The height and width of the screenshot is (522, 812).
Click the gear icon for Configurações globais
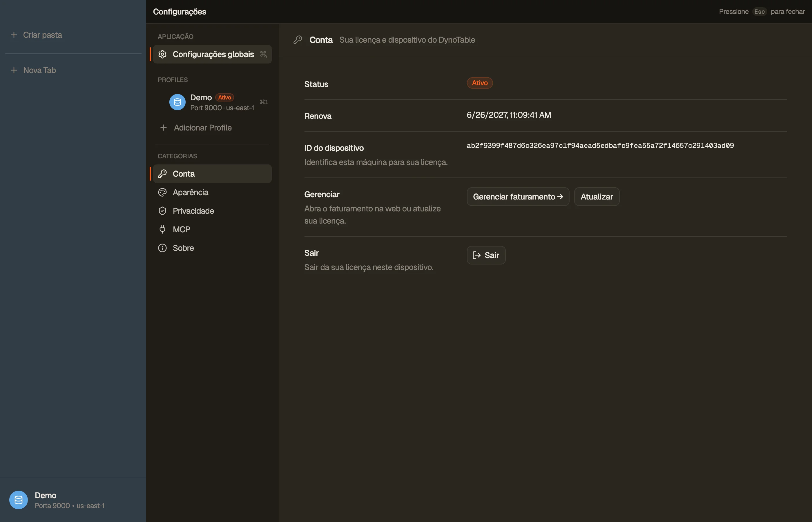tap(162, 54)
